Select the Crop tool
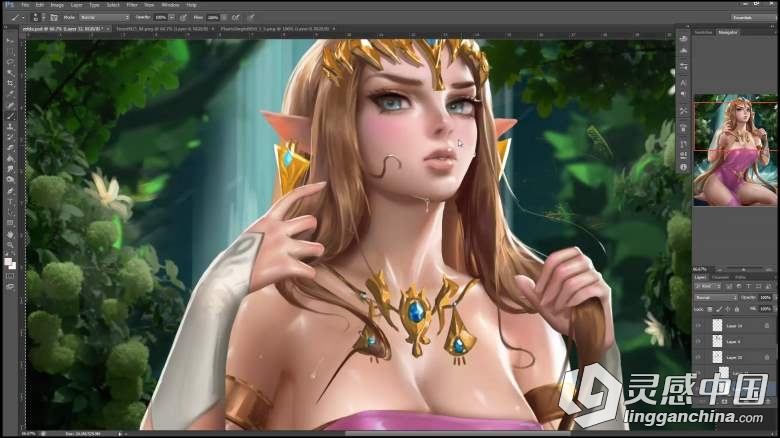Image resolution: width=780 pixels, height=438 pixels. tap(10, 83)
